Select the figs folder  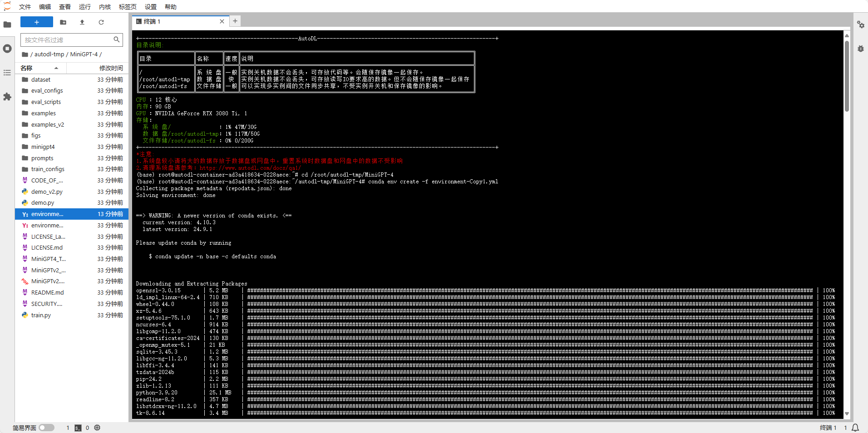pyautogui.click(x=72, y=136)
